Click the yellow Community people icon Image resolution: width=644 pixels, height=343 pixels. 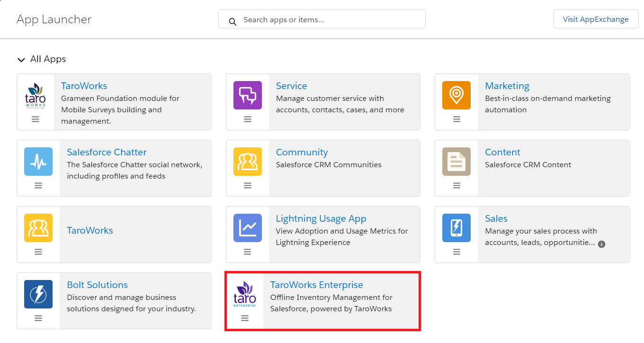pyautogui.click(x=248, y=162)
